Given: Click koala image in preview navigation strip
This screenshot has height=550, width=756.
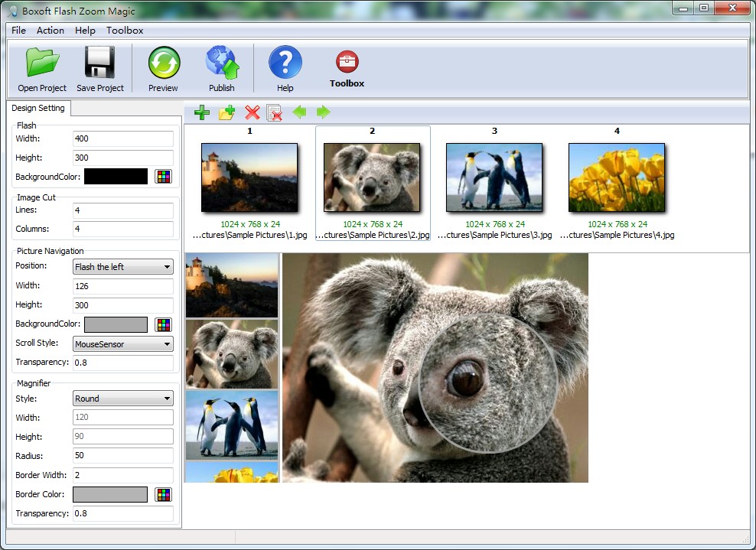Looking at the screenshot, I should [x=232, y=354].
